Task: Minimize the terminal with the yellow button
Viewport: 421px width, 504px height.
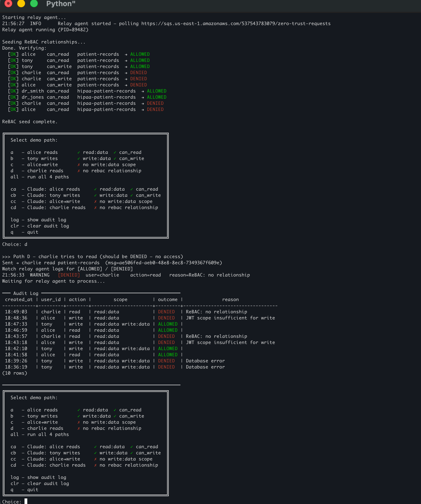Action: pyautogui.click(x=21, y=3)
